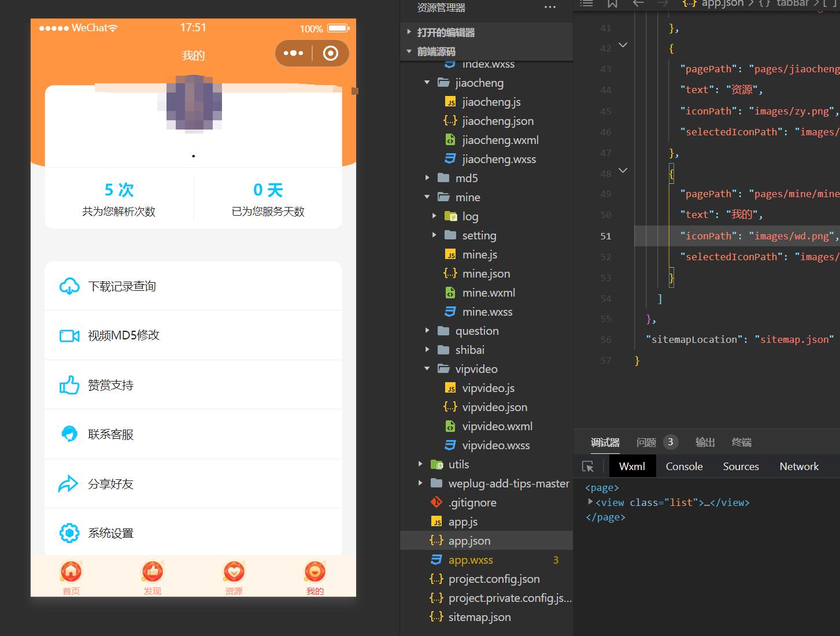Tap the 系统设置 gear icon
This screenshot has width=840, height=636.
click(x=69, y=533)
